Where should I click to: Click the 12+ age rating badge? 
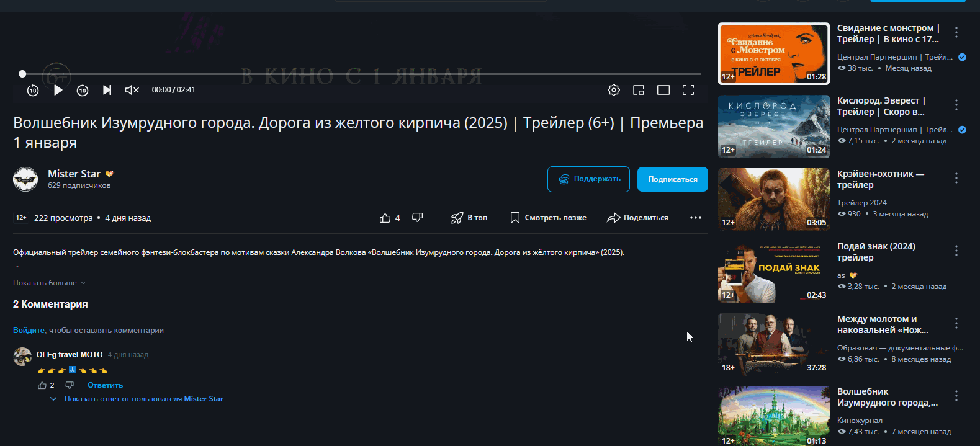coord(21,218)
